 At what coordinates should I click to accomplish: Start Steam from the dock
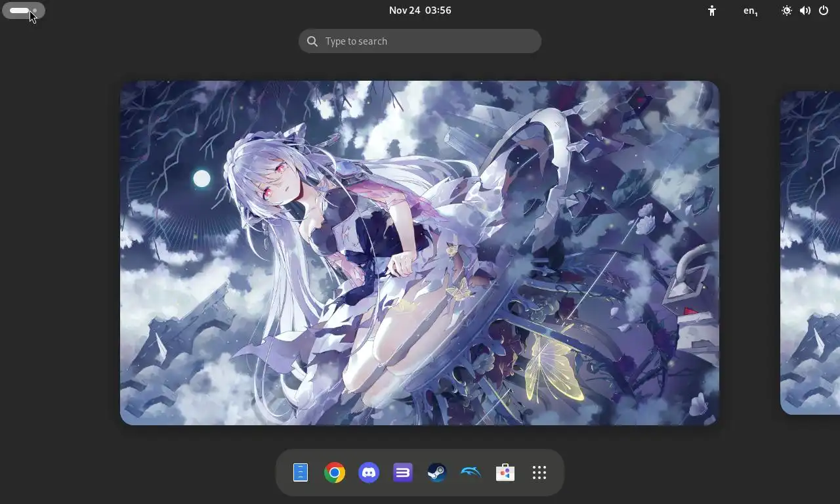(x=437, y=472)
